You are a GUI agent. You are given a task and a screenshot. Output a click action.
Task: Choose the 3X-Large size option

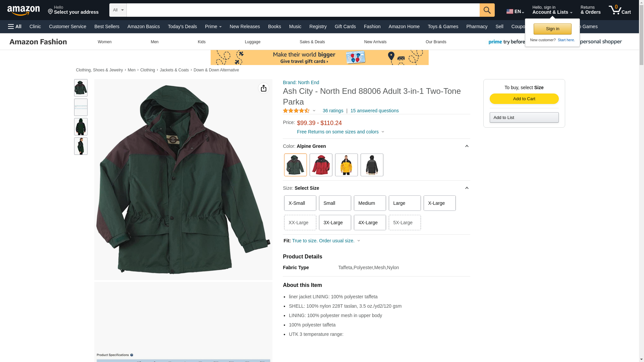[x=334, y=223]
